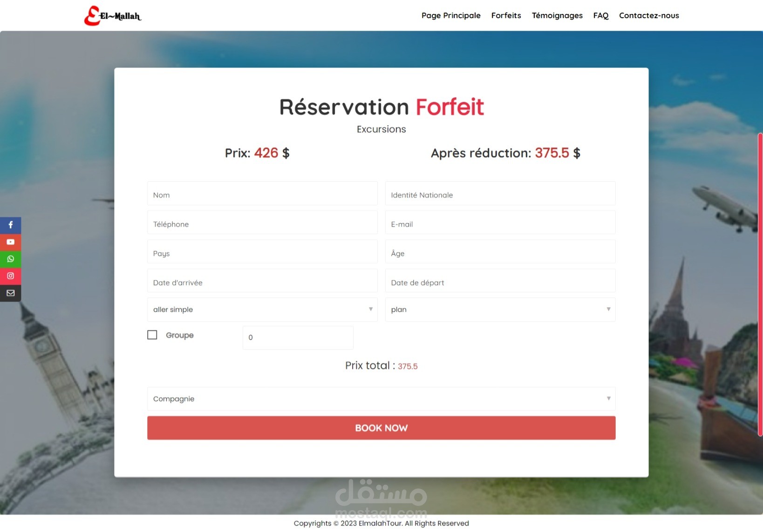
Task: Focus the Pays input field
Action: coord(262,251)
